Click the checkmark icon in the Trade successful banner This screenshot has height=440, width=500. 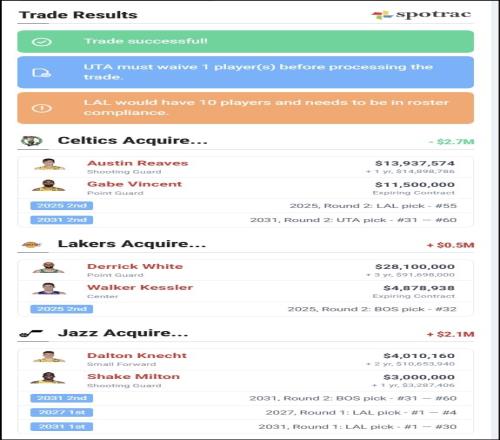(42, 42)
